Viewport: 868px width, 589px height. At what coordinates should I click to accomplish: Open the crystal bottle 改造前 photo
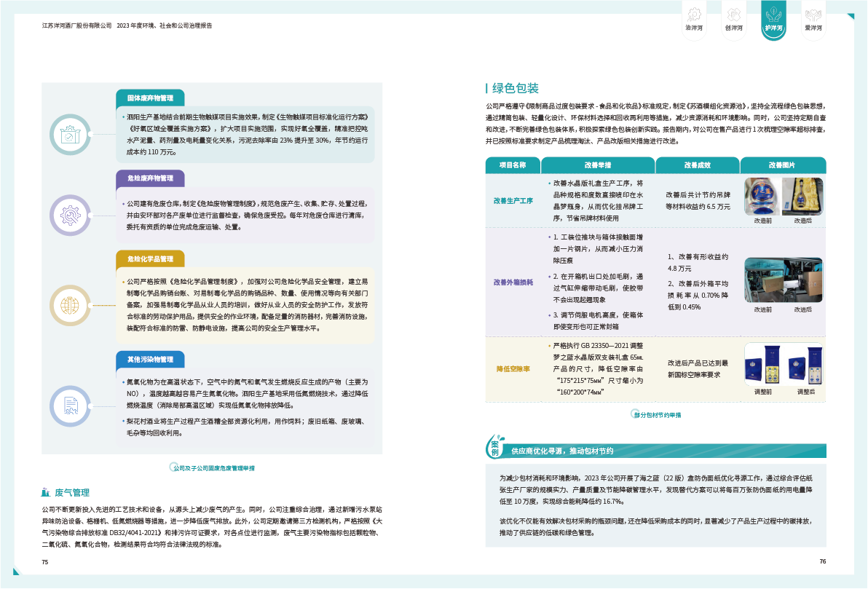point(762,197)
